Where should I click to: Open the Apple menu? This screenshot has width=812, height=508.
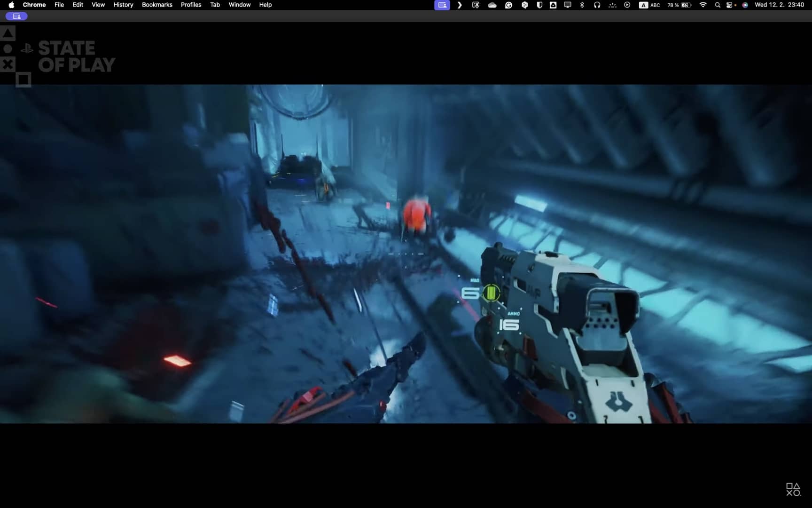pyautogui.click(x=11, y=5)
